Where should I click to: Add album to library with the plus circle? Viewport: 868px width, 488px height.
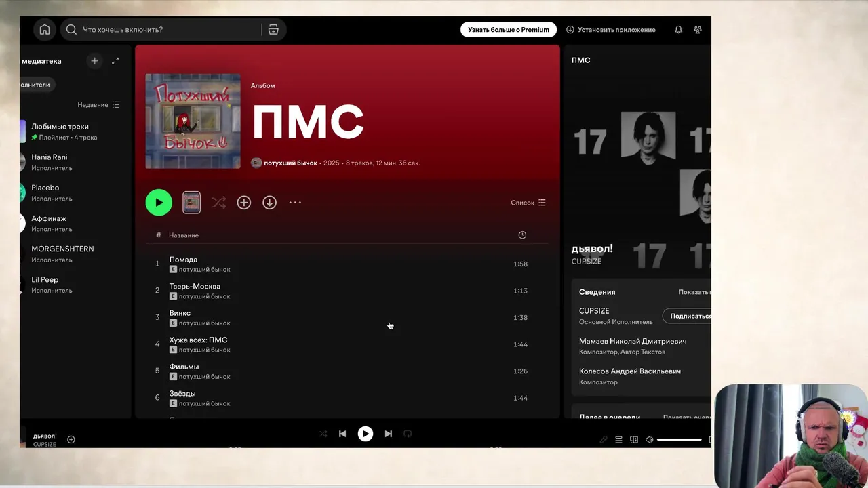click(244, 203)
